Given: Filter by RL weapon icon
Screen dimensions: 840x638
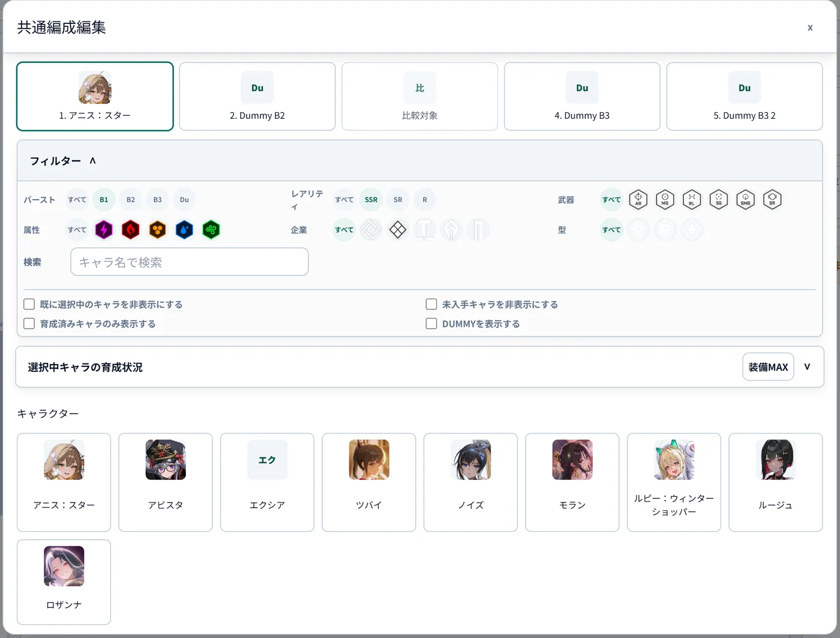Looking at the screenshot, I should [x=692, y=199].
